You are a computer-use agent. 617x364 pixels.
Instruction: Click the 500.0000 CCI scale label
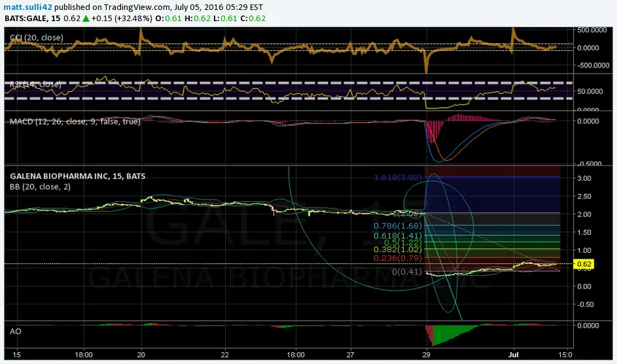pyautogui.click(x=593, y=30)
